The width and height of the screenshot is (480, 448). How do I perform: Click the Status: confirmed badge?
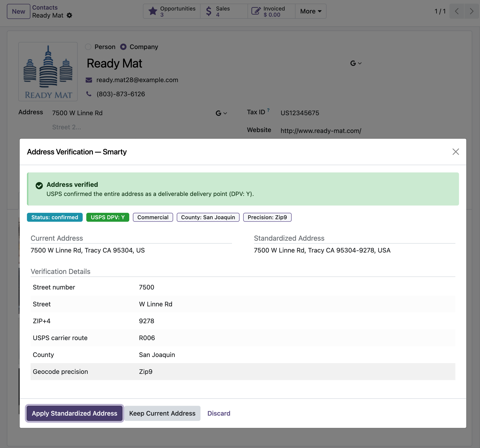(x=55, y=217)
